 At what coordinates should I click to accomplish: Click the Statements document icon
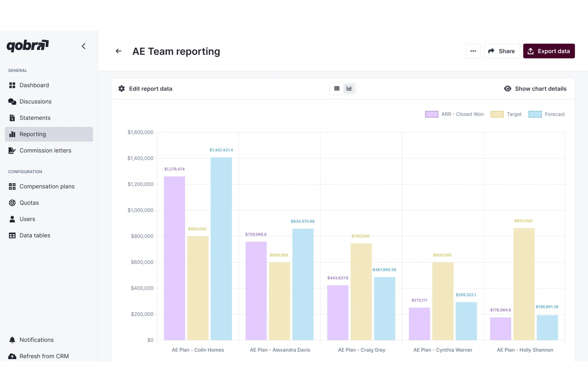tap(12, 118)
